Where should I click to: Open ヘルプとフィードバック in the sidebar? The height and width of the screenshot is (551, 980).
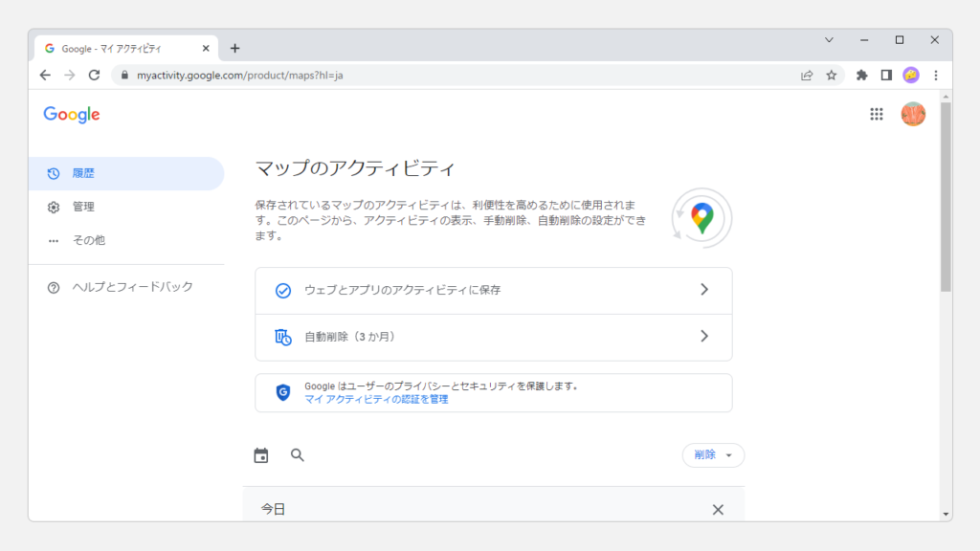click(x=132, y=287)
